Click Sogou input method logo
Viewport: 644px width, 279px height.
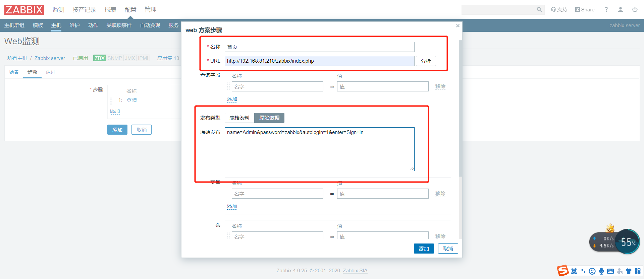pos(563,271)
